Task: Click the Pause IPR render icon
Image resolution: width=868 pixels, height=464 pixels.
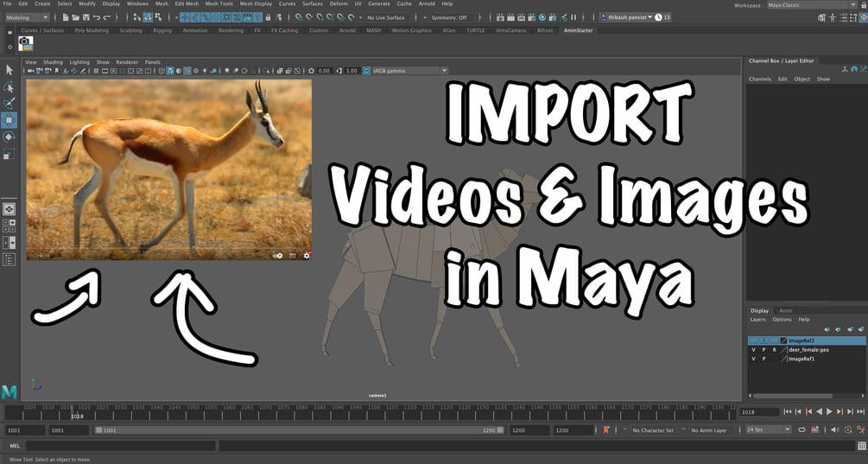Action: (x=573, y=18)
